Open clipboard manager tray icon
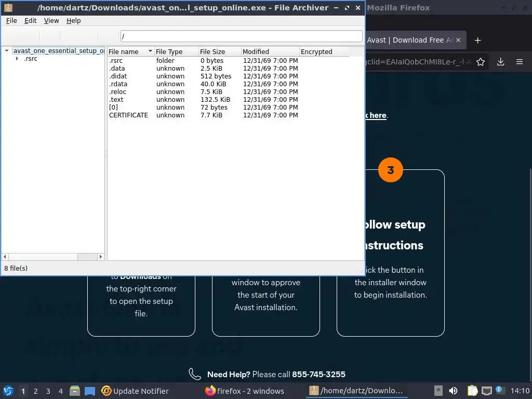Image resolution: width=532 pixels, height=399 pixels. pos(472,391)
